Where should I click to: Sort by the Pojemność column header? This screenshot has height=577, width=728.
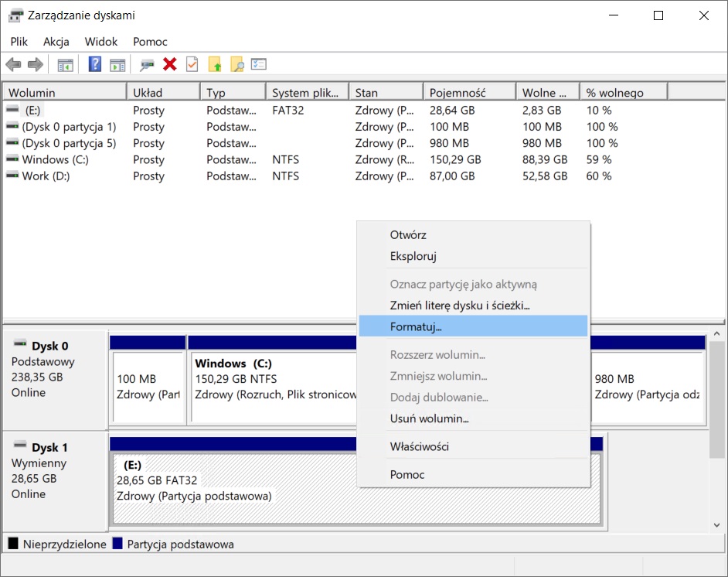458,93
